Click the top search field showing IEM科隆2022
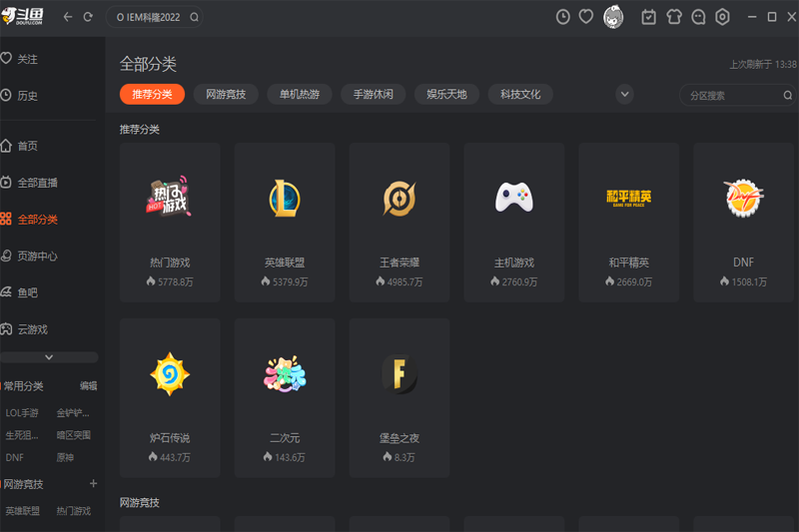 pyautogui.click(x=154, y=17)
